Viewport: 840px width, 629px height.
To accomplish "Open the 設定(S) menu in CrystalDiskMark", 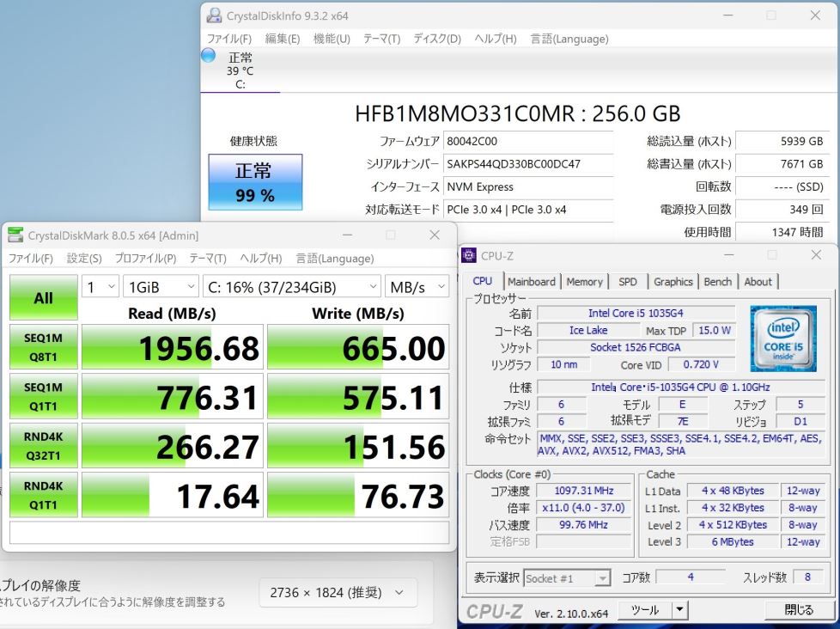I will click(x=84, y=259).
